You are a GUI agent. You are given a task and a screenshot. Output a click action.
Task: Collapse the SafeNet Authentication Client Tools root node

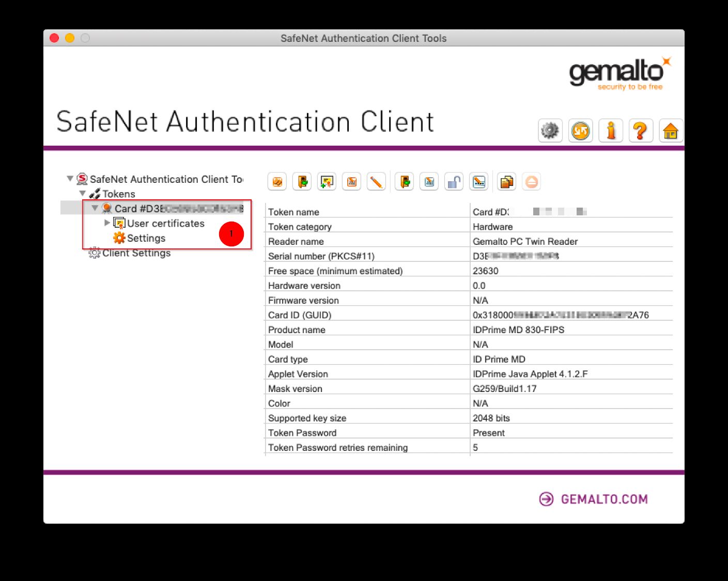(x=70, y=179)
